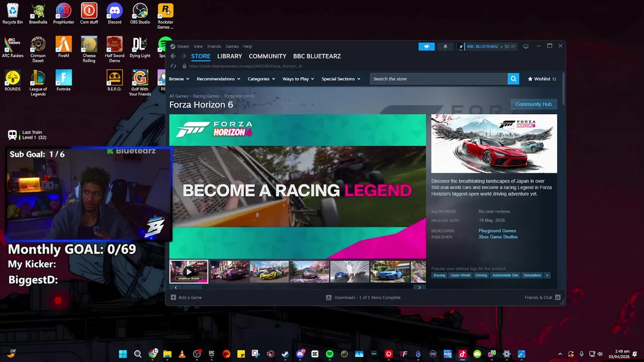Open the Wishlist 72 button
Viewport: 644px width, 362px height.
pos(542,79)
